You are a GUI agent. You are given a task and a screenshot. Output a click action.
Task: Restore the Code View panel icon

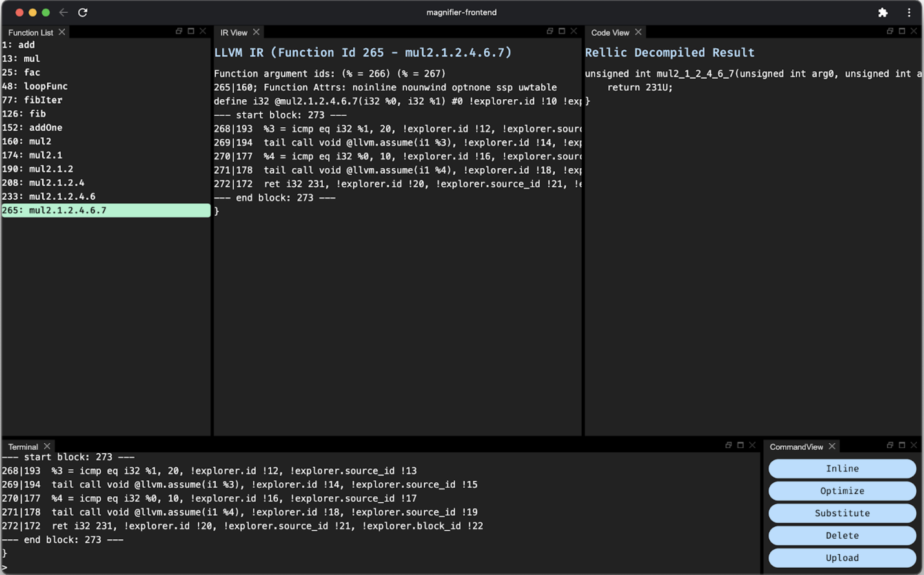(x=890, y=31)
